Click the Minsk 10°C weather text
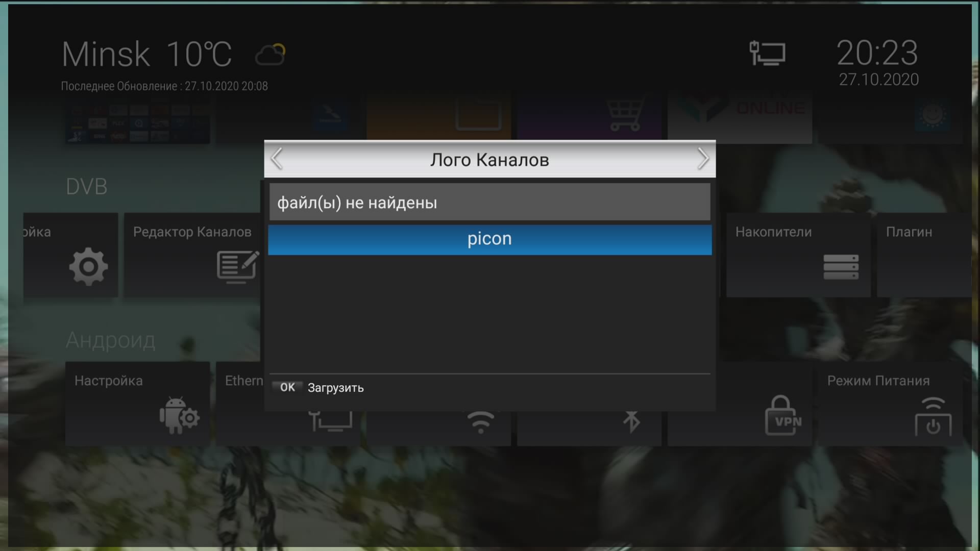This screenshot has height=551, width=980. [x=147, y=54]
